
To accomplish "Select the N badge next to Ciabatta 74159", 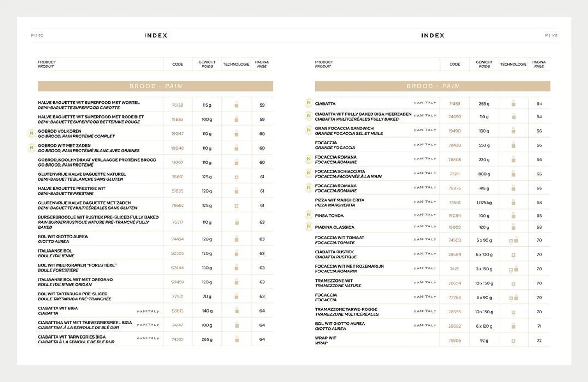I will (x=308, y=103).
